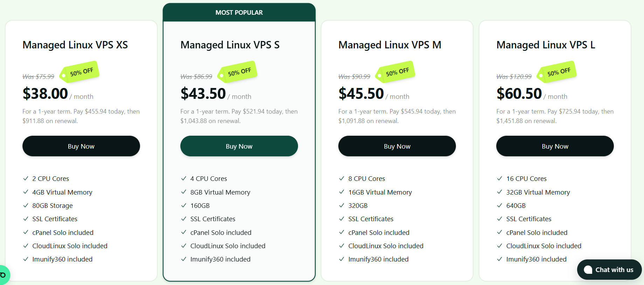This screenshot has height=285, width=644.
Task: Click the 50% OFF tag on VPS S
Action: [238, 72]
